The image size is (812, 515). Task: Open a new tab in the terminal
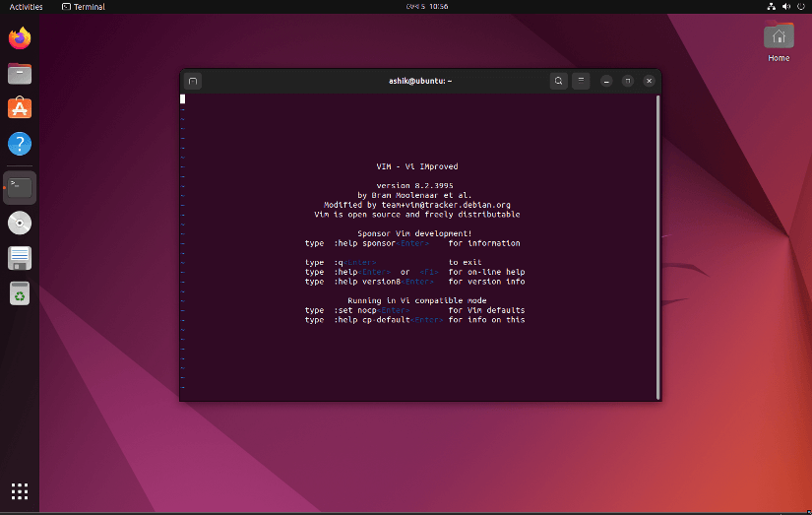pyautogui.click(x=193, y=81)
